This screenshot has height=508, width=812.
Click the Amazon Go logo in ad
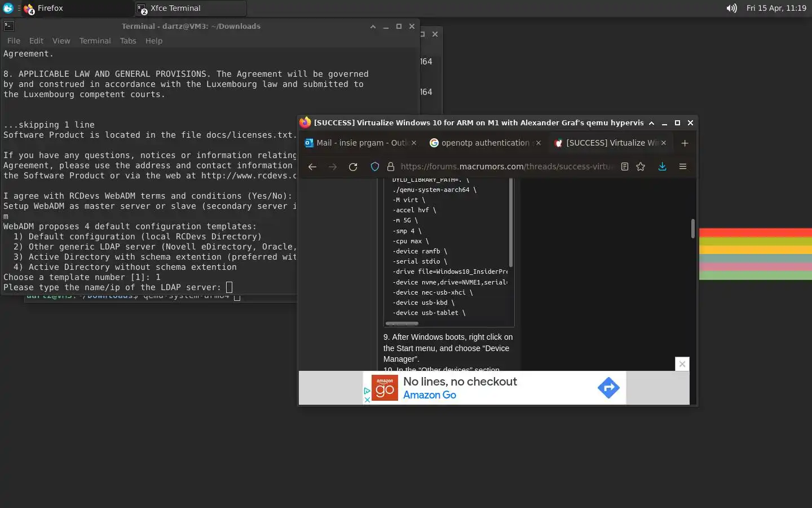coord(385,388)
